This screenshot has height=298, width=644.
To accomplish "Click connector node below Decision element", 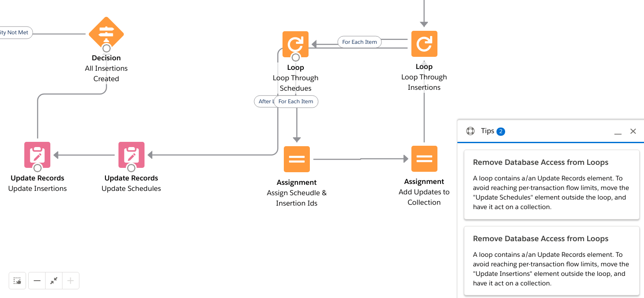I will tap(106, 48).
